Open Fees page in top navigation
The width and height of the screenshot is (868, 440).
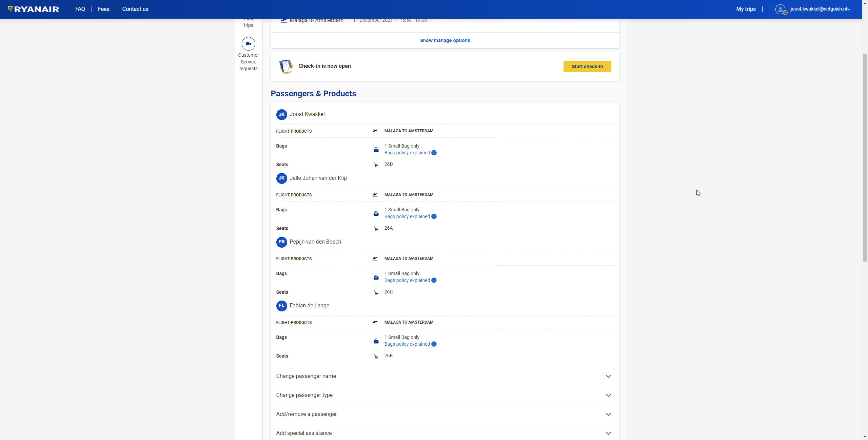point(103,9)
